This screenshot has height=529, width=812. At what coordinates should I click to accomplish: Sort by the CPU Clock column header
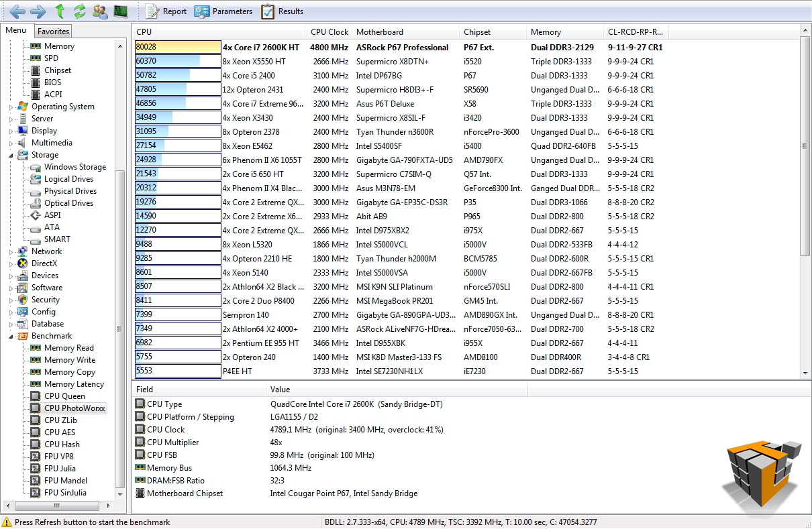point(329,32)
